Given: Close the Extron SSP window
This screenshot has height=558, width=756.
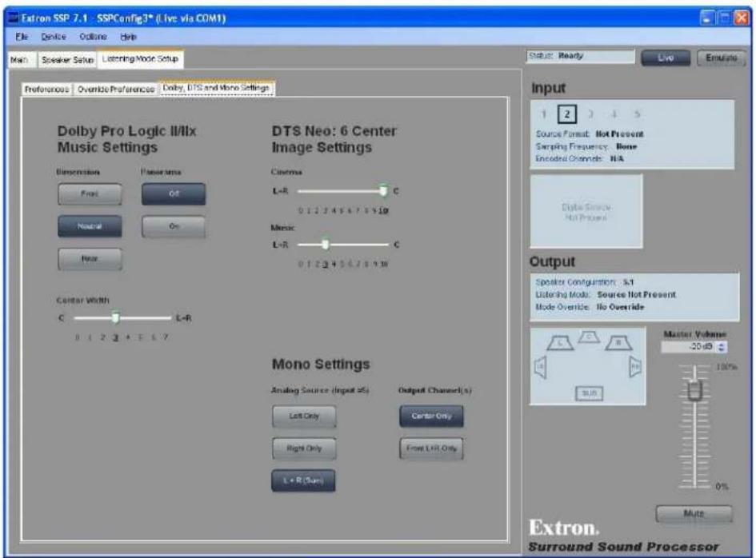Looking at the screenshot, I should (x=741, y=18).
